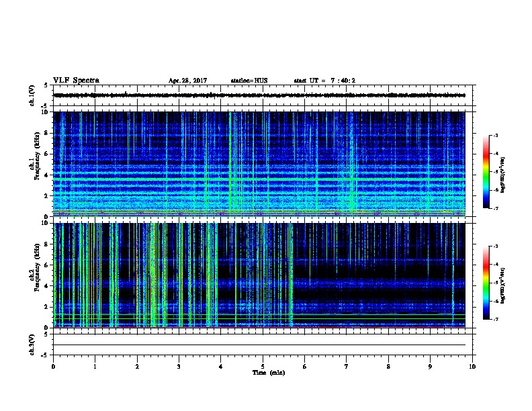Click the date text "Apr. 28, 2017"
The width and height of the screenshot is (532, 411).
tap(187, 81)
